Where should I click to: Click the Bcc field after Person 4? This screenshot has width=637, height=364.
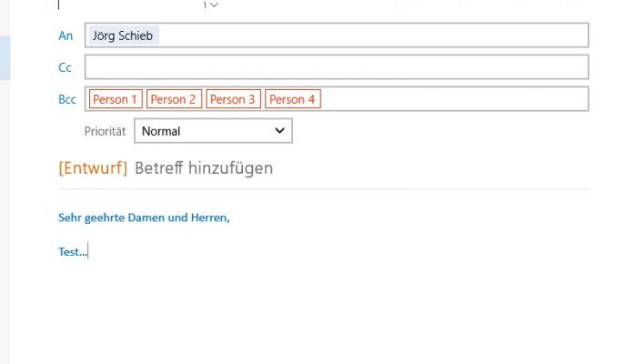click(454, 99)
